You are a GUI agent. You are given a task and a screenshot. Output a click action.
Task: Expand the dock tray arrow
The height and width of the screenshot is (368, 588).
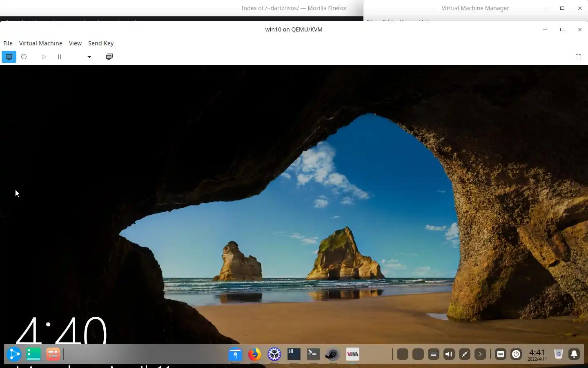point(480,354)
